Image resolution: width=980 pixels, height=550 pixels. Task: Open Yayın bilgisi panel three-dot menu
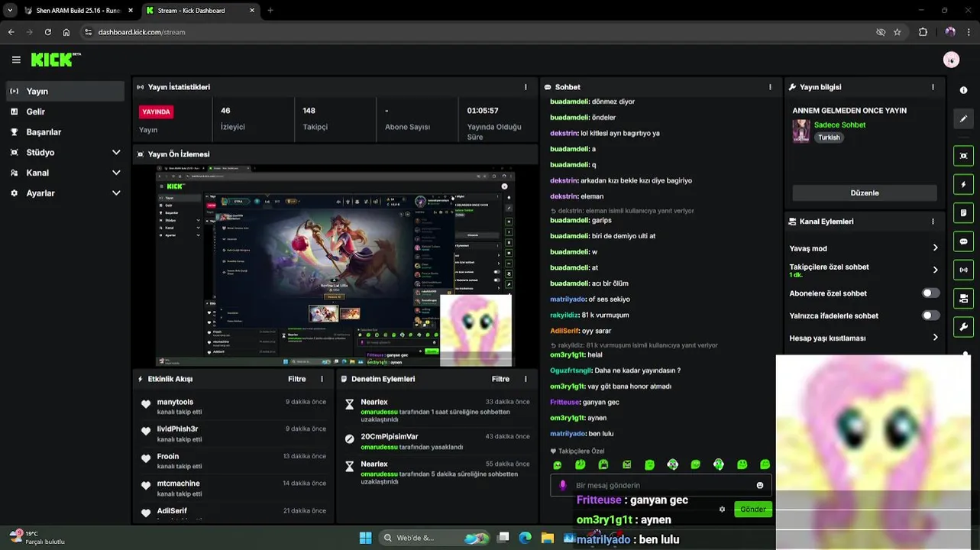pos(933,87)
